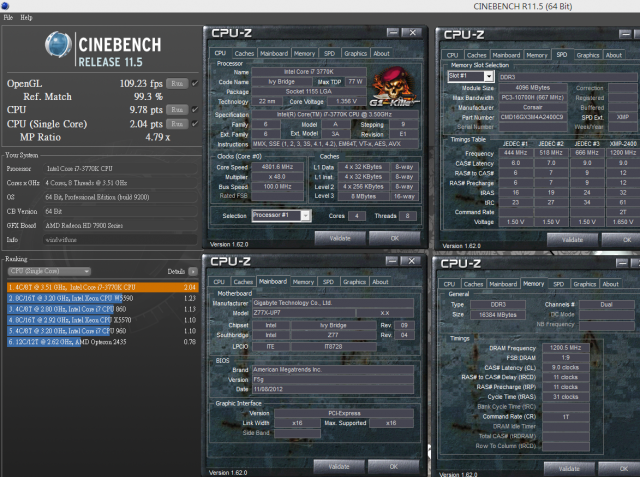
Task: Switch to About tab in top-left CPU-Z
Action: click(x=381, y=53)
